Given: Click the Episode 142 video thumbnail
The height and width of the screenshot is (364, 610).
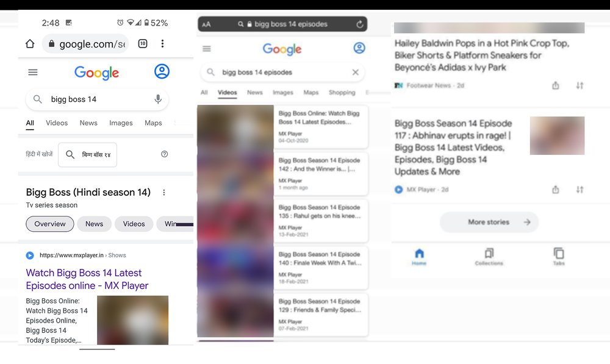Looking at the screenshot, I should (x=235, y=174).
